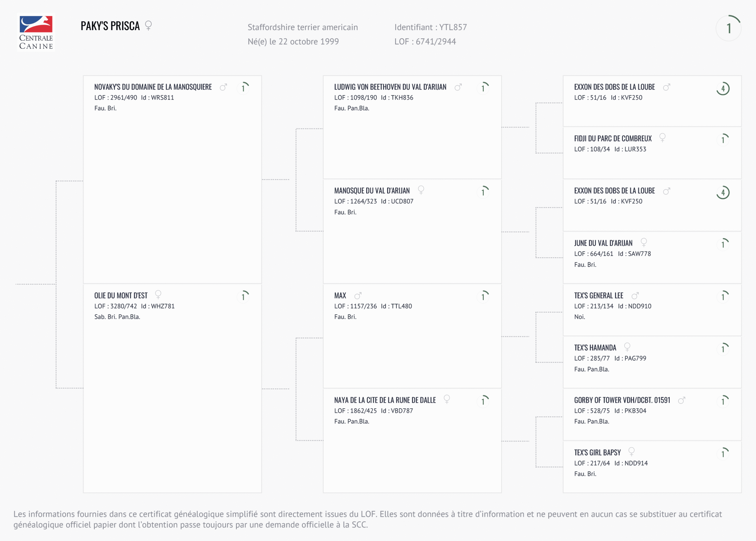Click the badge on JUNE DU VAL D'ARIJAN card

click(723, 244)
